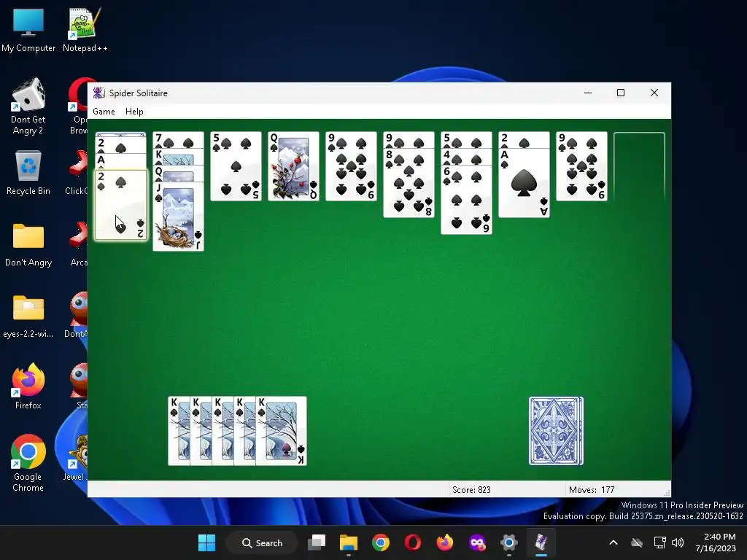Click the large Ace of spades card
The width and height of the screenshot is (747, 560).
524,183
